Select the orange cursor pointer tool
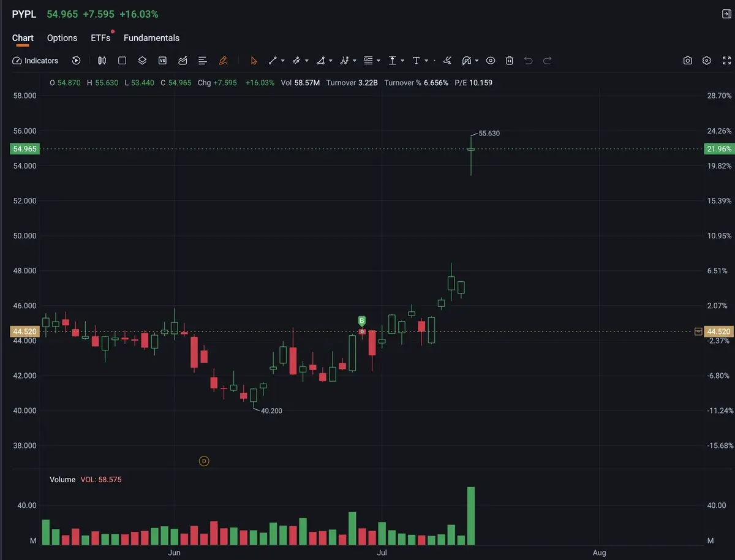Image resolution: width=735 pixels, height=560 pixels. click(254, 61)
